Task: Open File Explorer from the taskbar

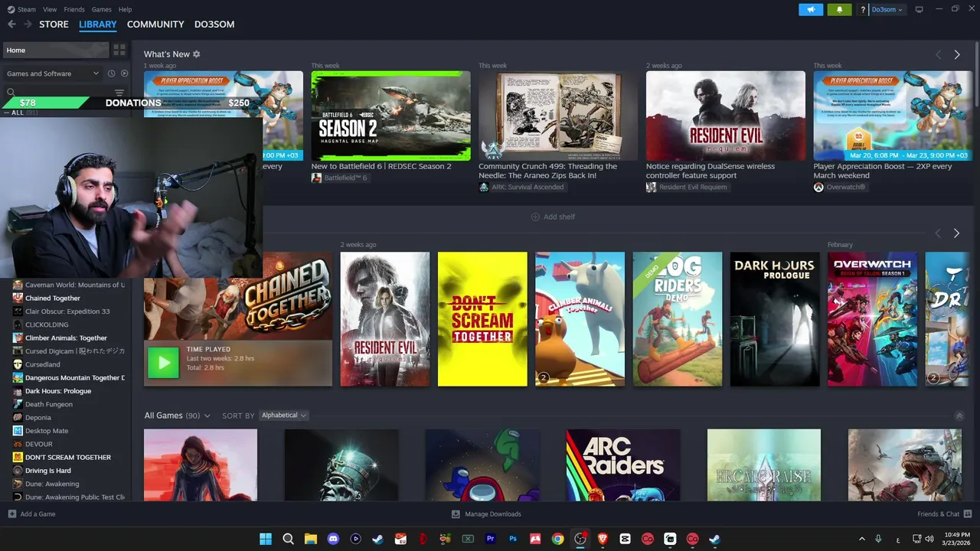Action: (311, 539)
